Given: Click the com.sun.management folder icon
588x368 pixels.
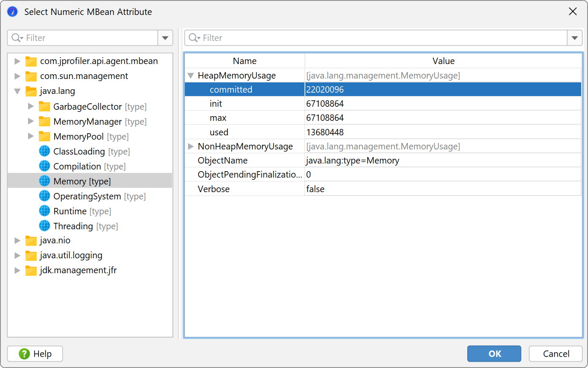Looking at the screenshot, I should point(31,76).
